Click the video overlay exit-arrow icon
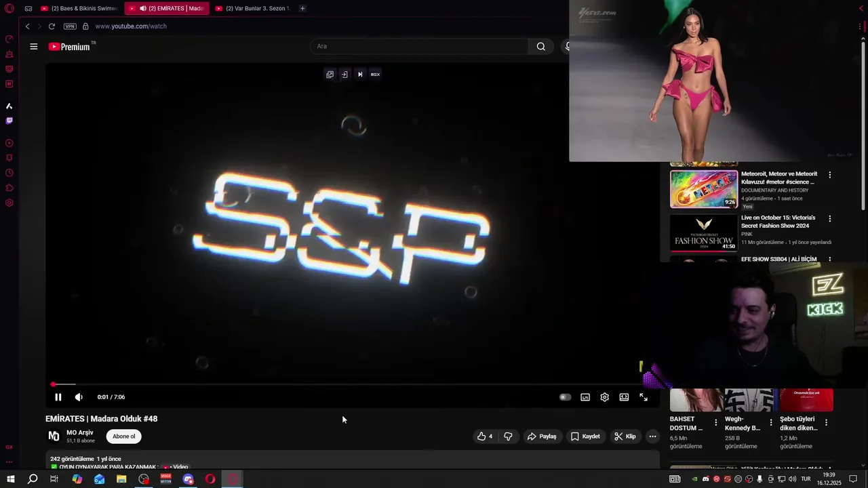The image size is (868, 488). click(344, 75)
